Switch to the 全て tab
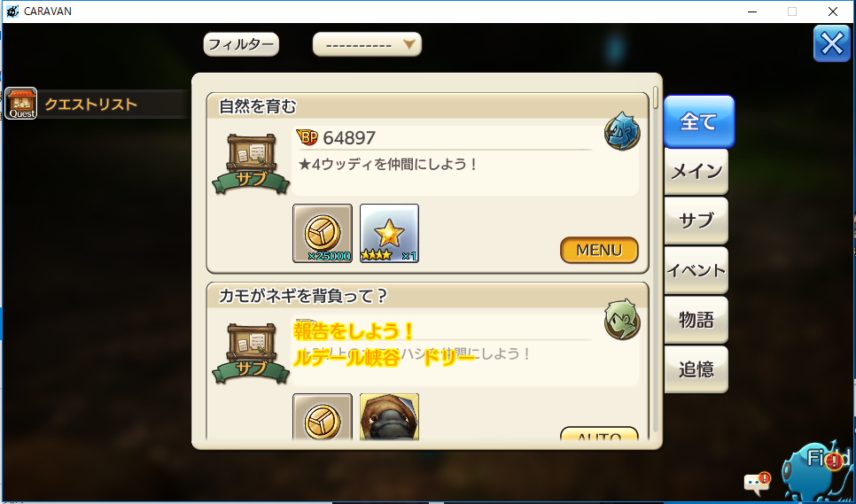The image size is (856, 504). (x=699, y=121)
